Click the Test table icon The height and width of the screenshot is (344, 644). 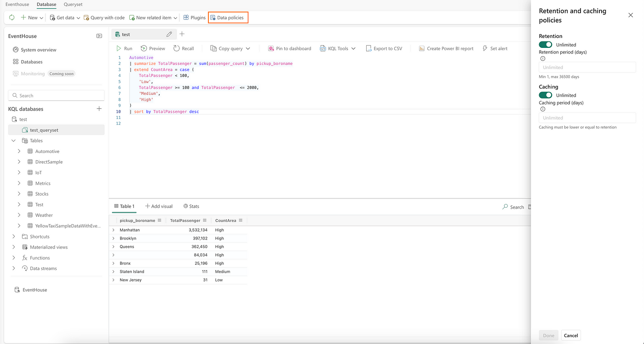click(30, 204)
